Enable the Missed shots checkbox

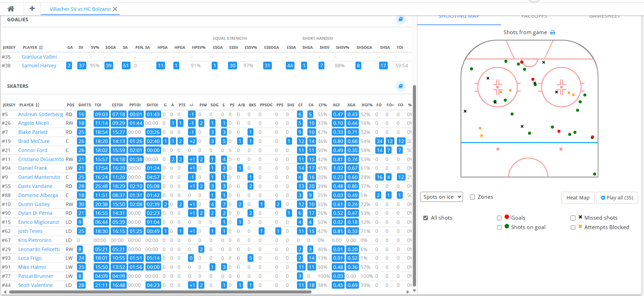pyautogui.click(x=573, y=218)
